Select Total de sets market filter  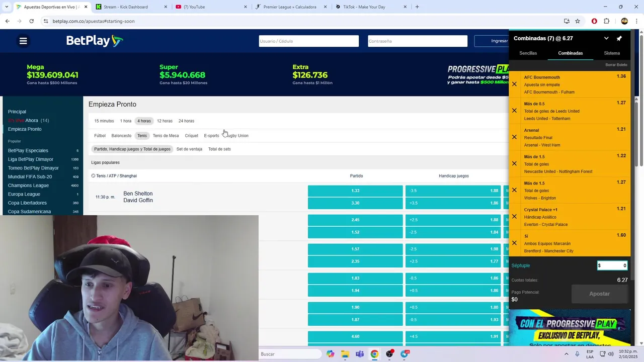219,149
